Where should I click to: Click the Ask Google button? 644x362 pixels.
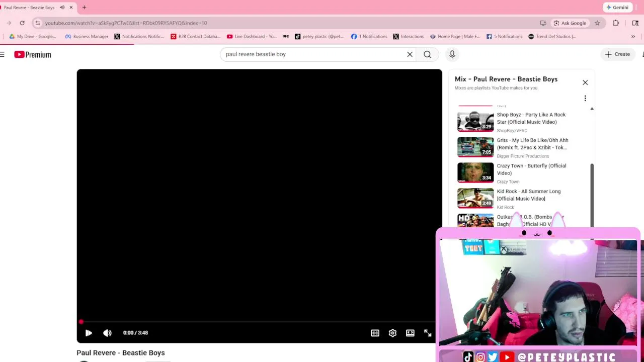click(x=570, y=23)
